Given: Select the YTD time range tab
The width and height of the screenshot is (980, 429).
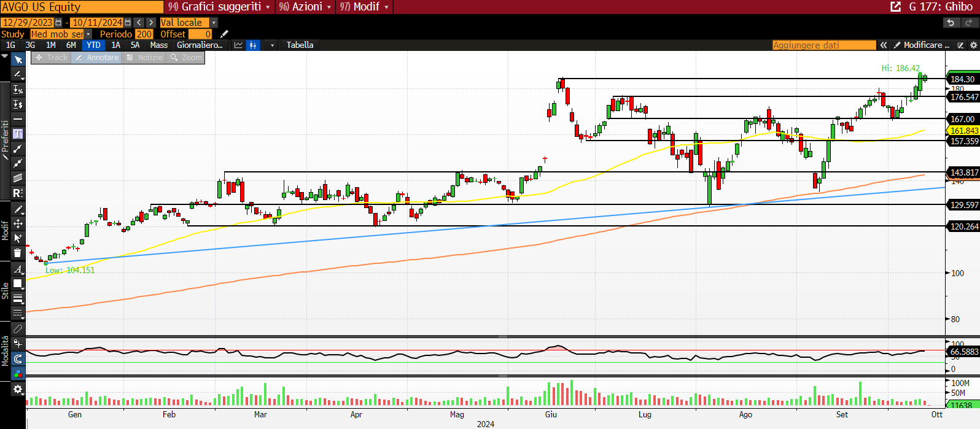Looking at the screenshot, I should (x=93, y=45).
